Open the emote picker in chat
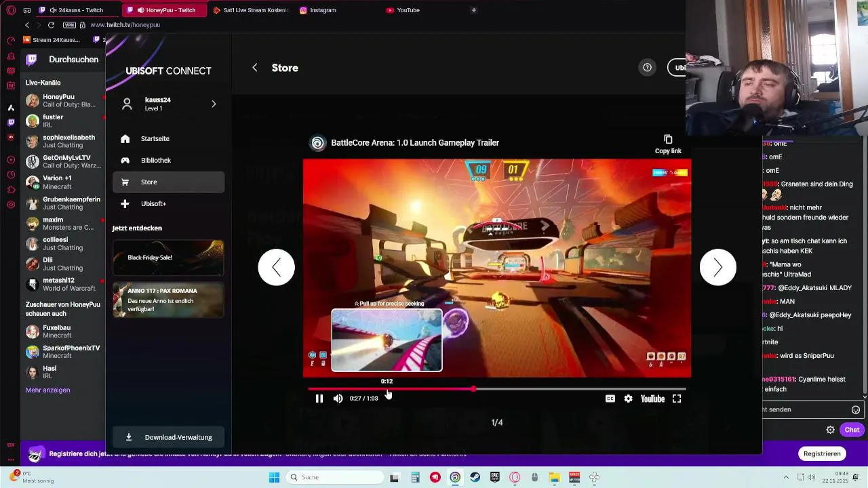Image resolution: width=868 pixels, height=488 pixels. 856,409
